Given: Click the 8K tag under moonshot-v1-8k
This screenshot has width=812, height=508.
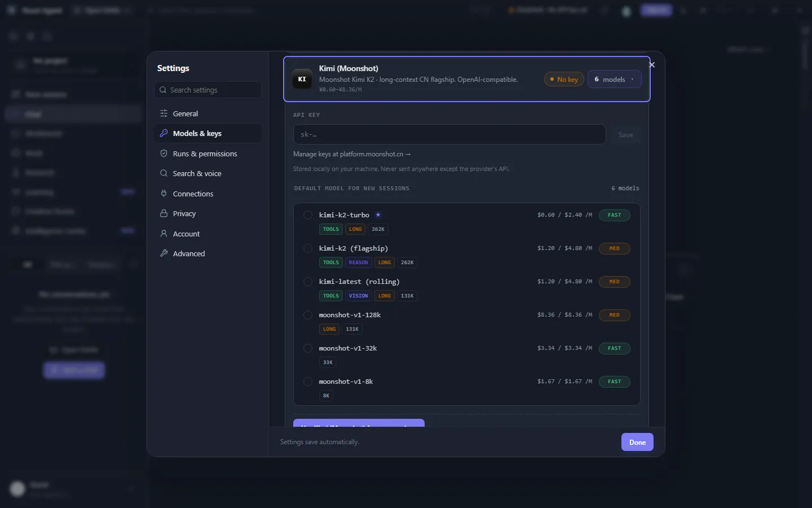Looking at the screenshot, I should click(326, 396).
